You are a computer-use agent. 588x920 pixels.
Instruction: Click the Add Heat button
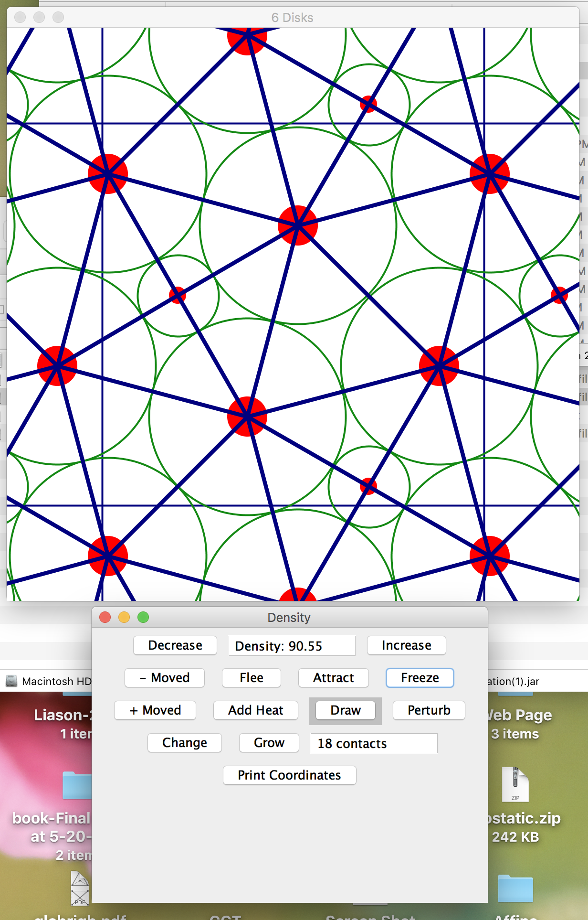(x=256, y=710)
